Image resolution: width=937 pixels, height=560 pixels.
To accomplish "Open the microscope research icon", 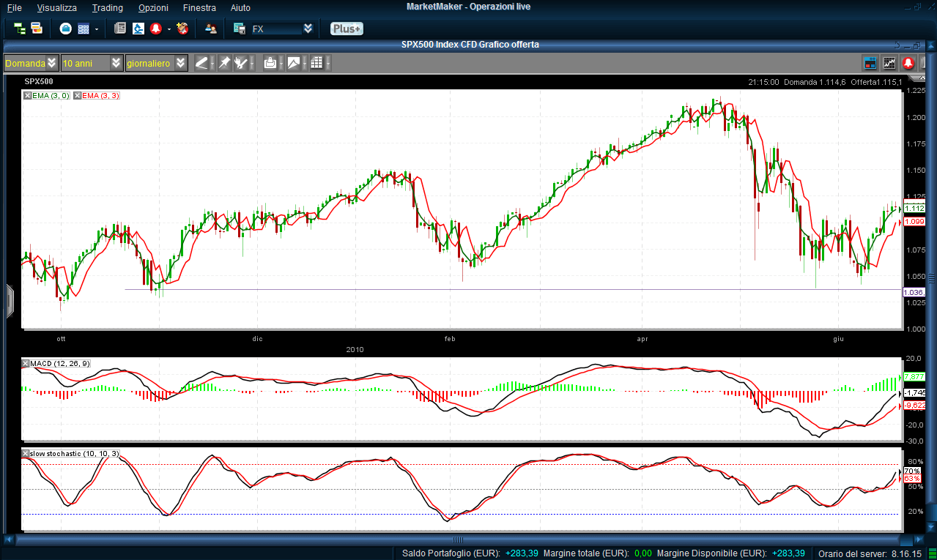I will [138, 29].
